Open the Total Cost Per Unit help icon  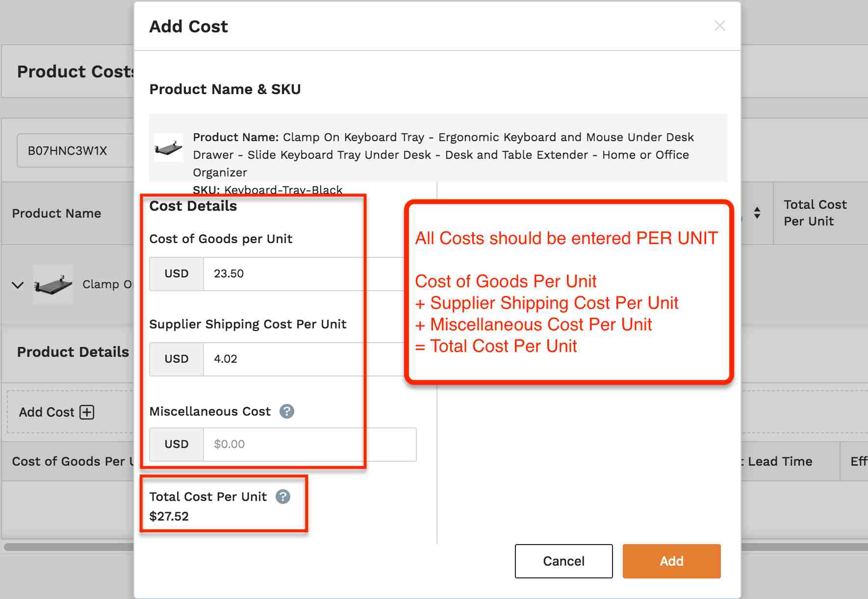[283, 497]
